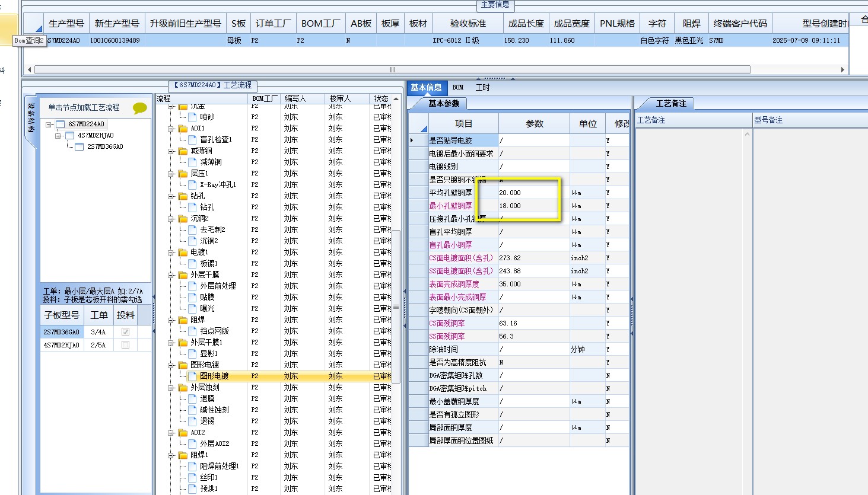
Task: Click the 核审人 column header
Action: (347, 98)
